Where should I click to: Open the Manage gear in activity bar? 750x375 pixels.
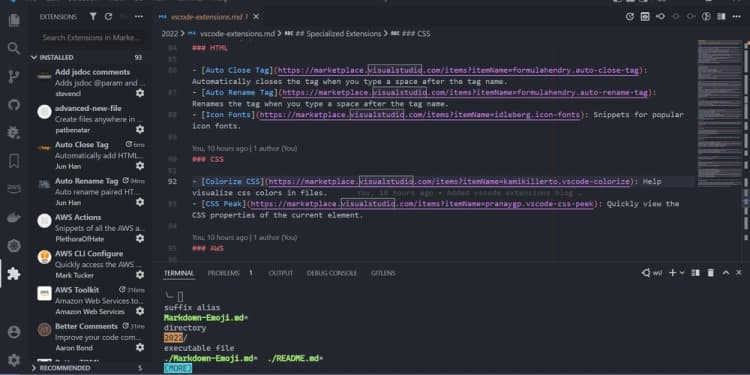pyautogui.click(x=14, y=360)
